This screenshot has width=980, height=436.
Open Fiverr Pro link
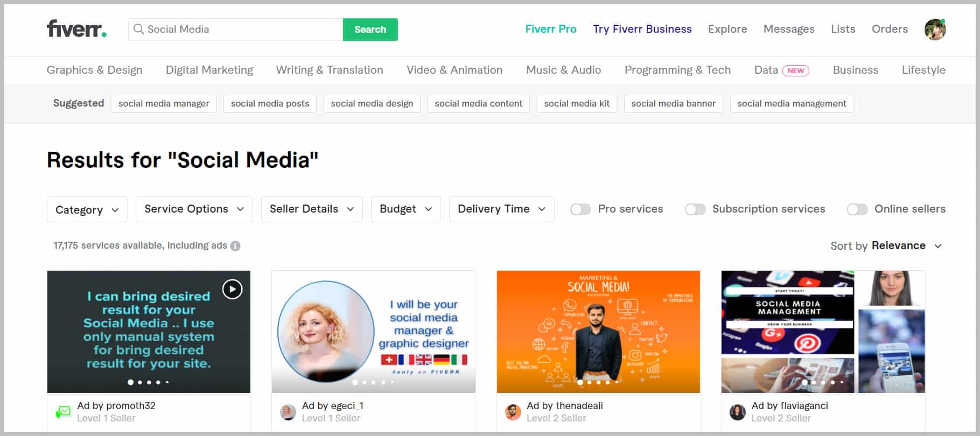(551, 29)
